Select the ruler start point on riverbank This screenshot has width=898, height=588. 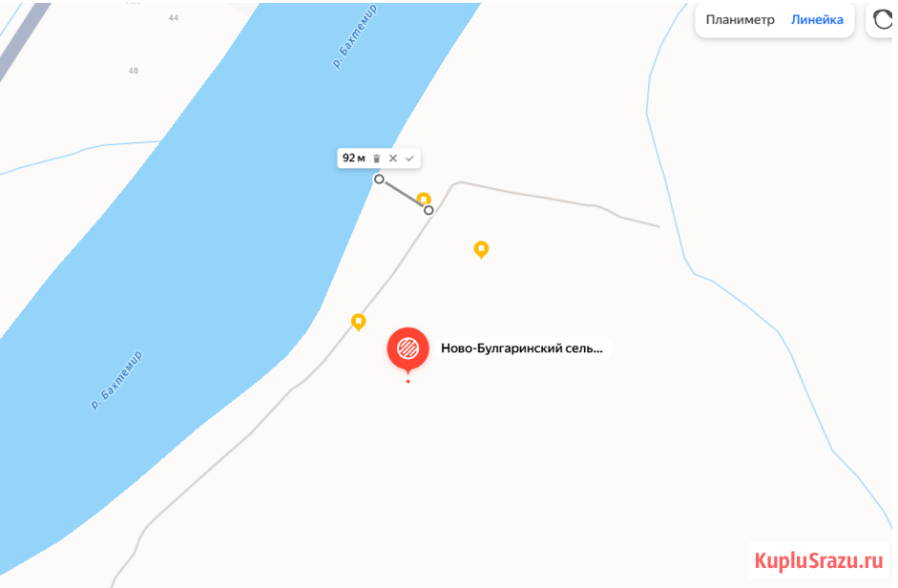coord(379,179)
